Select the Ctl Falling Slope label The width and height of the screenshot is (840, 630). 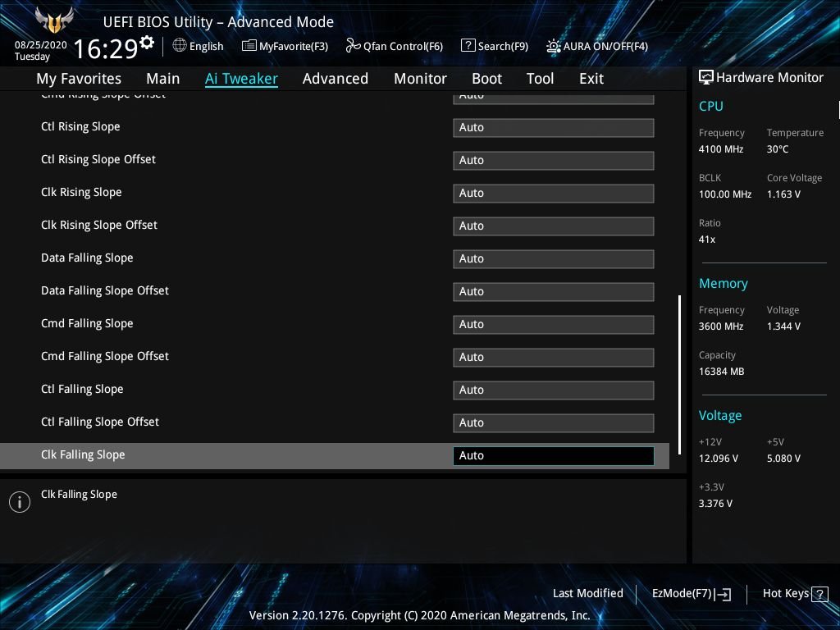[x=82, y=390]
